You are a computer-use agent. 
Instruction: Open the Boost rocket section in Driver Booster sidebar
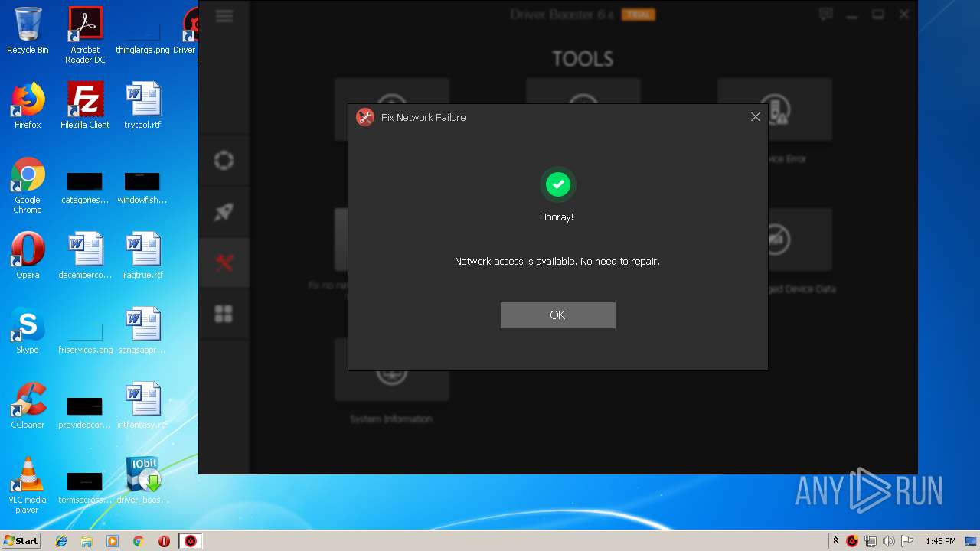[224, 211]
